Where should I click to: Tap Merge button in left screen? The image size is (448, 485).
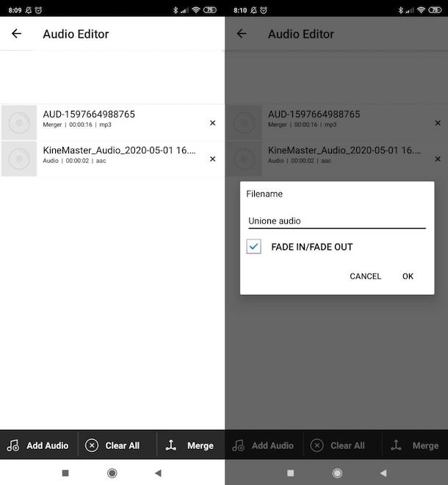tap(189, 445)
